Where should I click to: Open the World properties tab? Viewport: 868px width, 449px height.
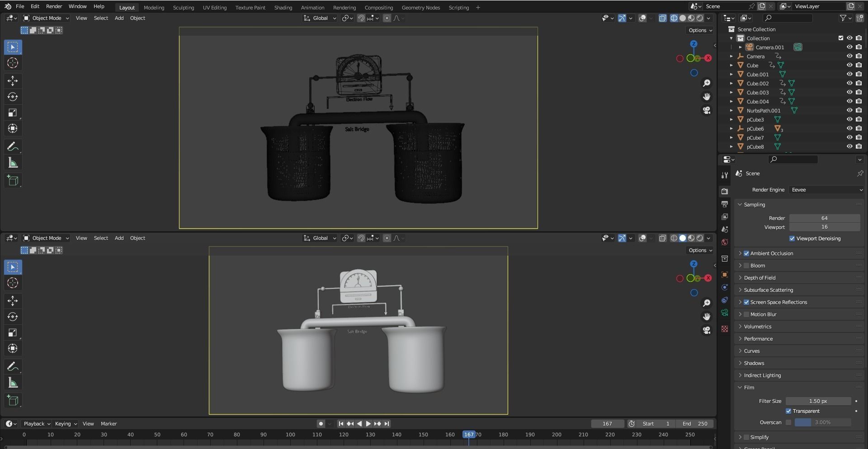[x=725, y=242]
